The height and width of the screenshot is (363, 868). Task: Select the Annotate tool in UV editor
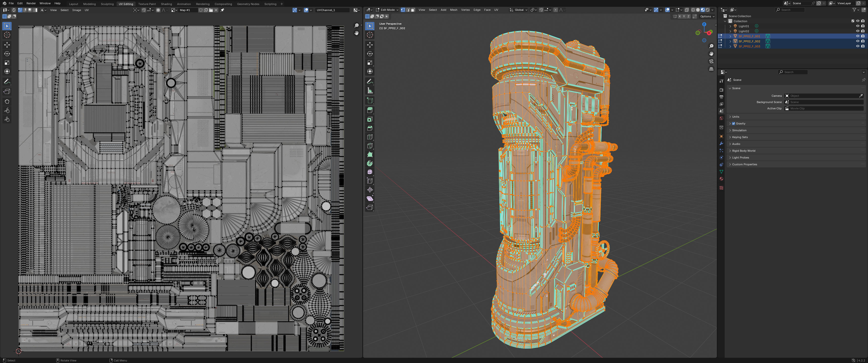click(7, 82)
